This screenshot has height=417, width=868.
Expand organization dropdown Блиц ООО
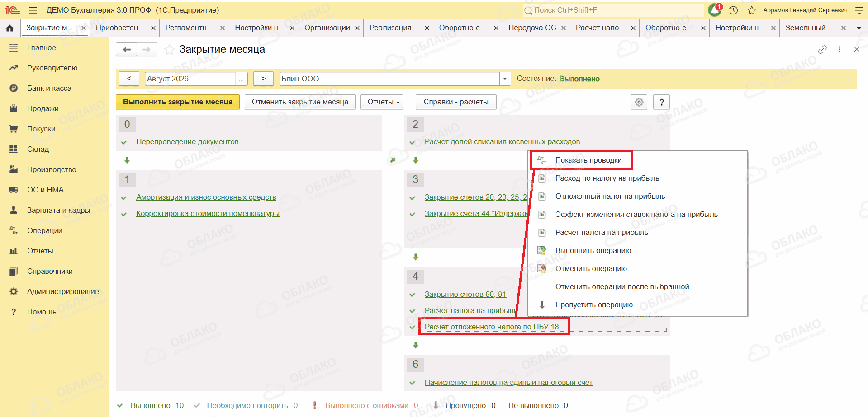pos(505,79)
